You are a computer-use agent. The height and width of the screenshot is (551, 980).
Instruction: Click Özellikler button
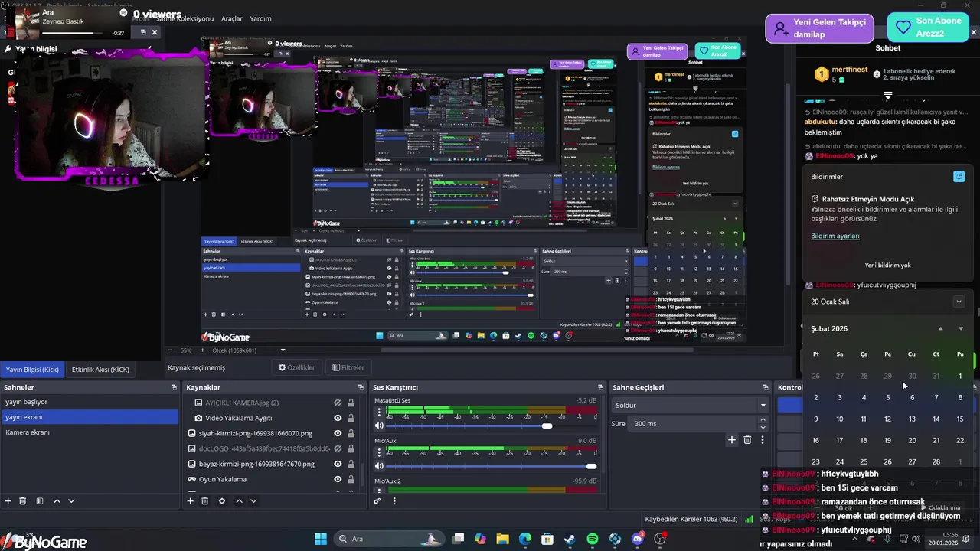[x=297, y=367]
